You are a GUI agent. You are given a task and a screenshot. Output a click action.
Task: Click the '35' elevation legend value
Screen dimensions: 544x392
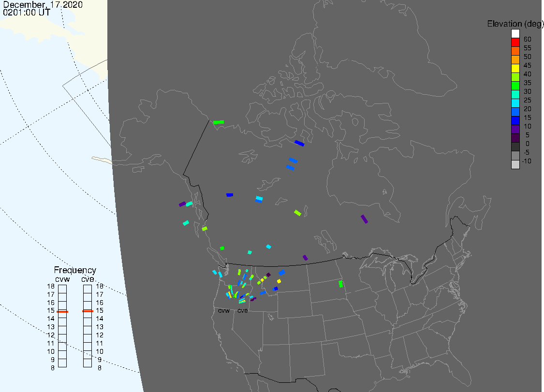[x=528, y=83]
